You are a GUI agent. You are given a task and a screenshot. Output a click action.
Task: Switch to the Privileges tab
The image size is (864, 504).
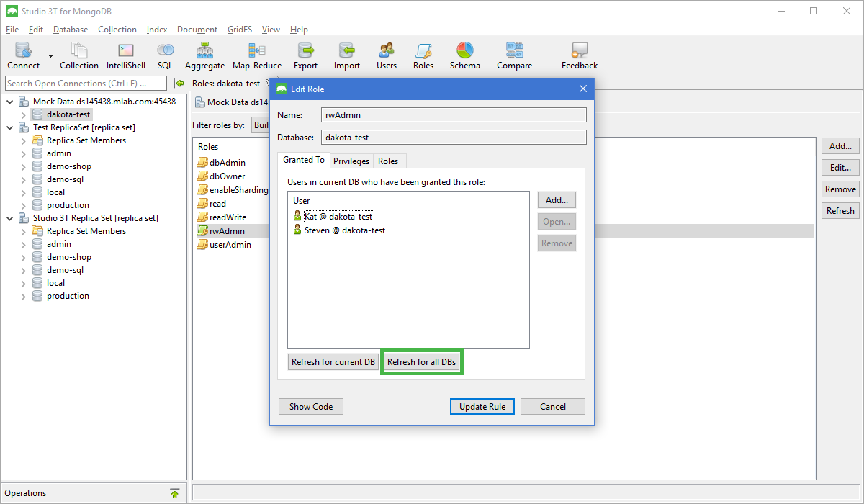click(351, 161)
